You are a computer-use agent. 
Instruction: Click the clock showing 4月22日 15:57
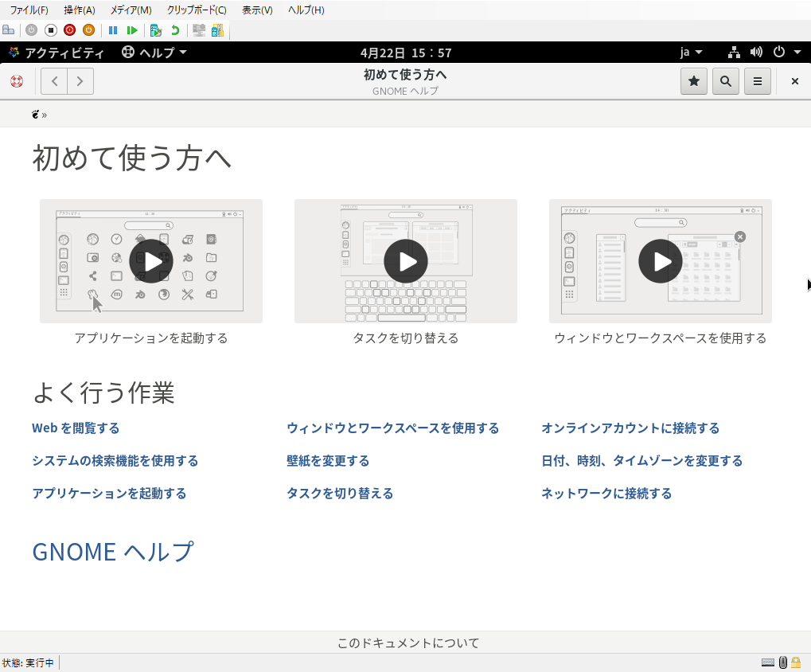406,53
